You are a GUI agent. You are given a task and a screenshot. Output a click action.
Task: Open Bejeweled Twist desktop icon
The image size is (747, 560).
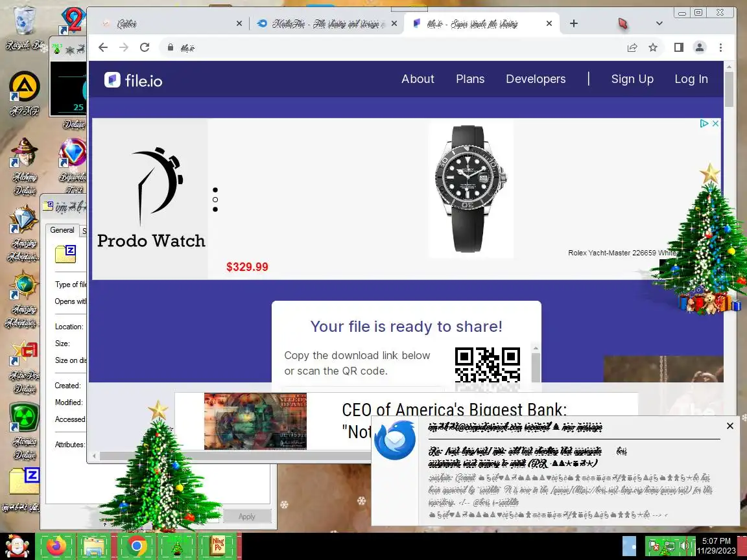point(72,166)
